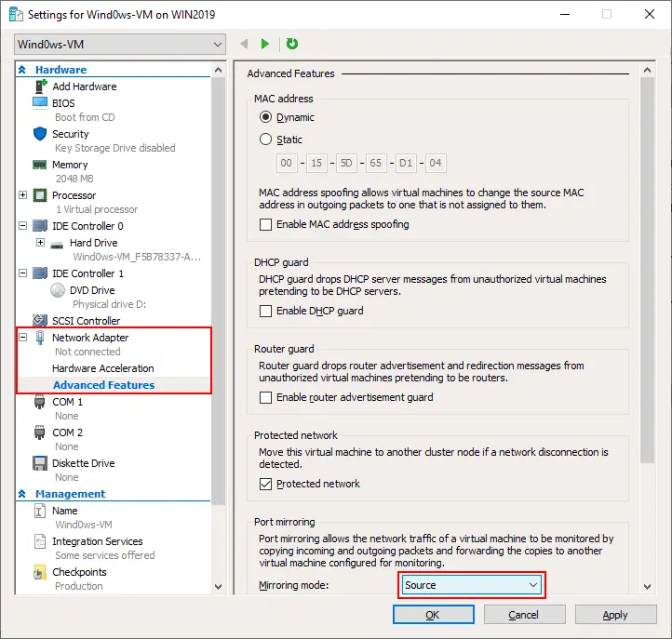The image size is (672, 639).
Task: Click the last MAC address octet field 04
Action: (436, 163)
